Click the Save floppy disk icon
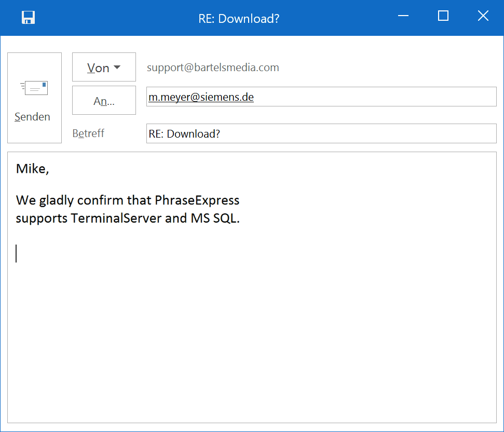The height and width of the screenshot is (432, 504). [28, 17]
